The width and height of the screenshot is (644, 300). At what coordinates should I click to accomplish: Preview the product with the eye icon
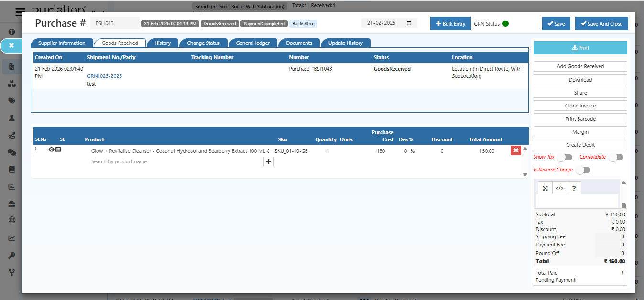52,150
